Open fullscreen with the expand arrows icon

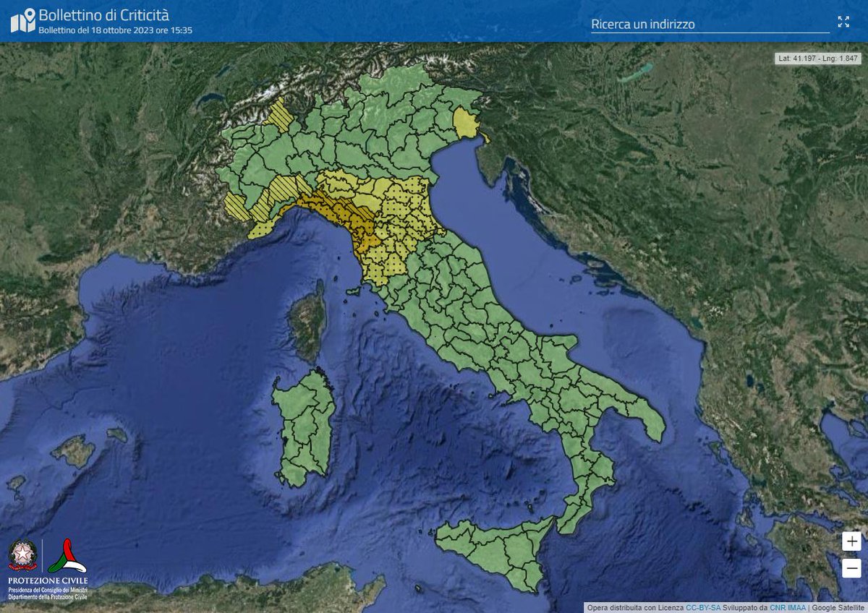point(844,22)
